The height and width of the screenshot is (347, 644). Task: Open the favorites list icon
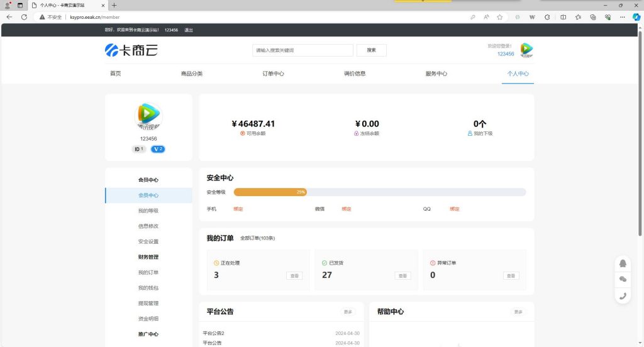pos(579,17)
